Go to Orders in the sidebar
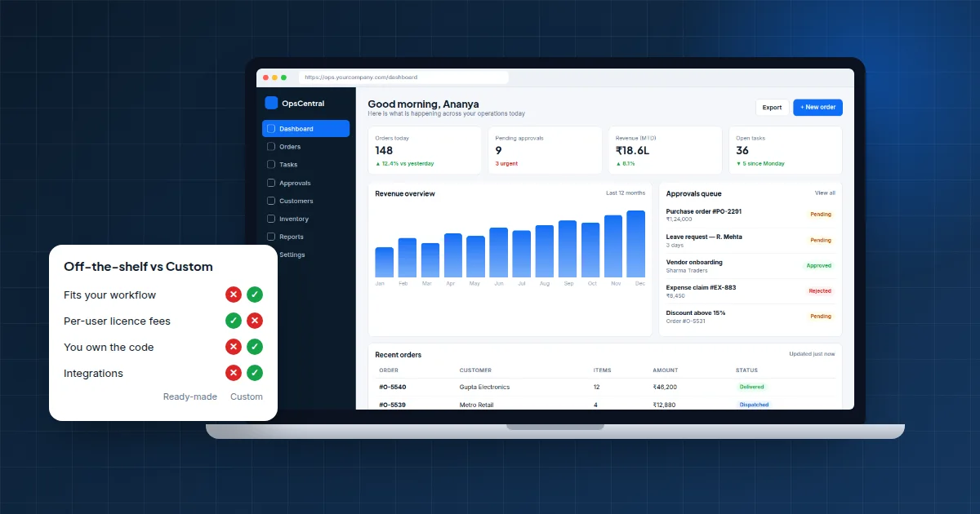This screenshot has width=980, height=514. pyautogui.click(x=305, y=147)
